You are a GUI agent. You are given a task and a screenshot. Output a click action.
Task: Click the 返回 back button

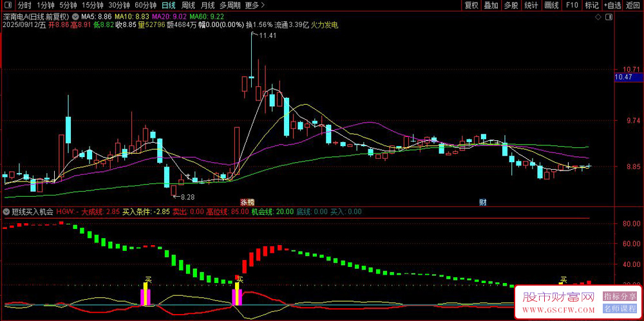633,5
